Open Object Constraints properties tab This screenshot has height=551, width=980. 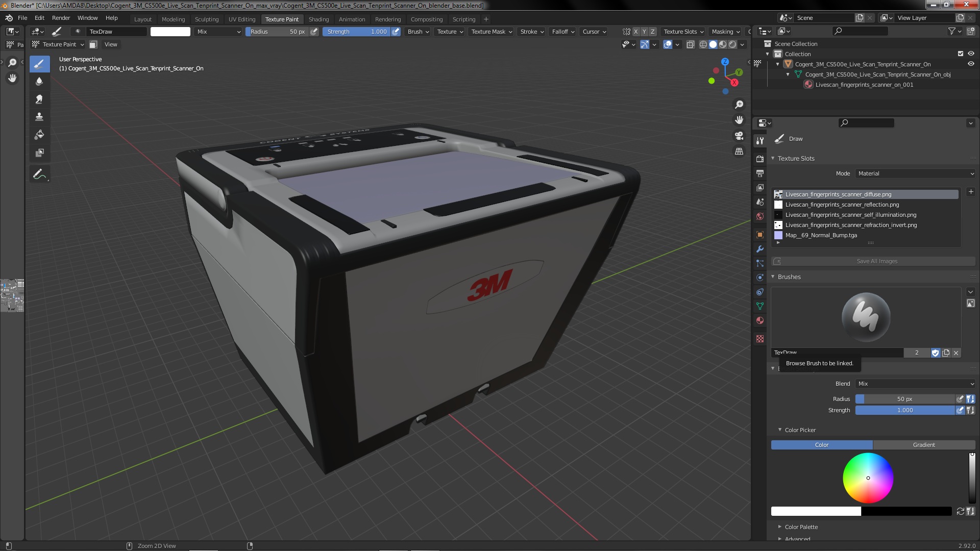pyautogui.click(x=760, y=292)
